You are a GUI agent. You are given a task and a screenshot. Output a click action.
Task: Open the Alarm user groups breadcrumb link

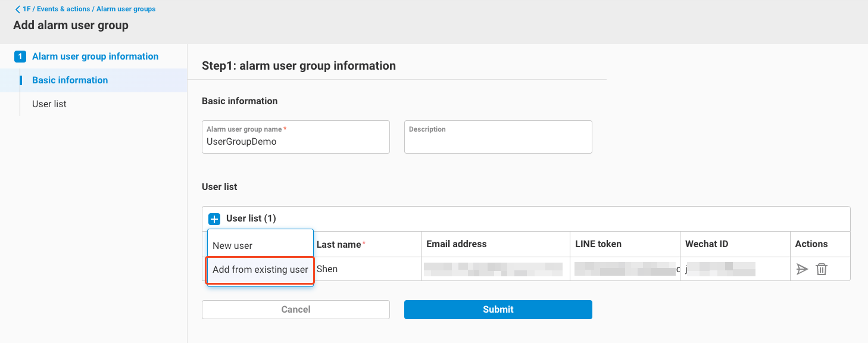point(126,10)
